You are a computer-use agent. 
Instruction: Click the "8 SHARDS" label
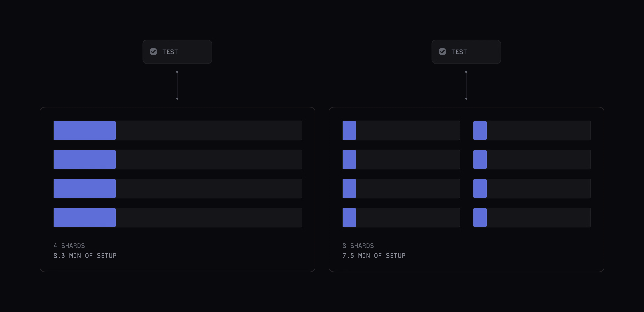tap(358, 246)
